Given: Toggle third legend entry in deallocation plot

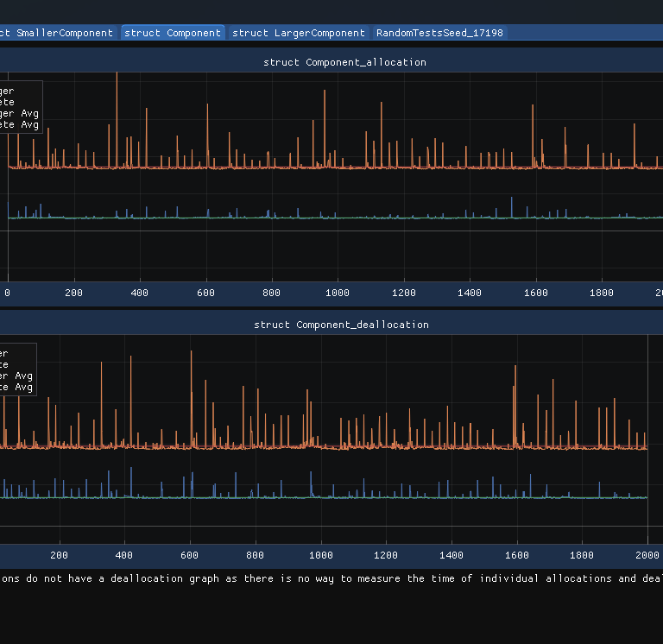Looking at the screenshot, I should tap(16, 376).
